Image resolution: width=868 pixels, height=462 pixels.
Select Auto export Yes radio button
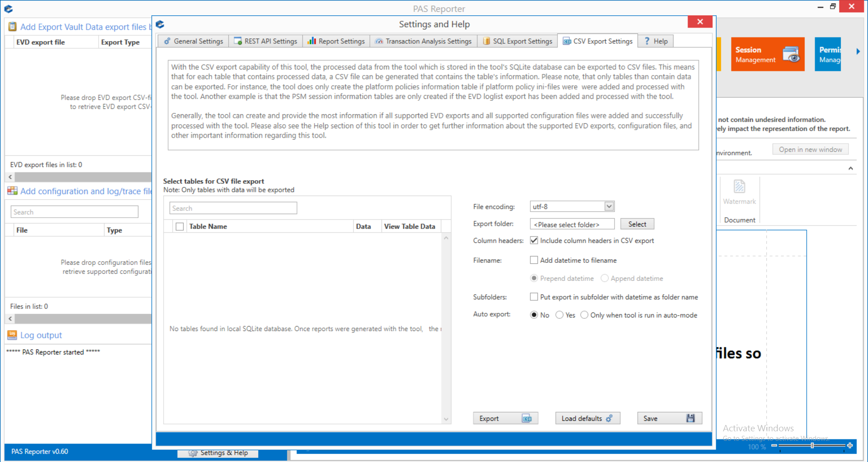click(559, 315)
